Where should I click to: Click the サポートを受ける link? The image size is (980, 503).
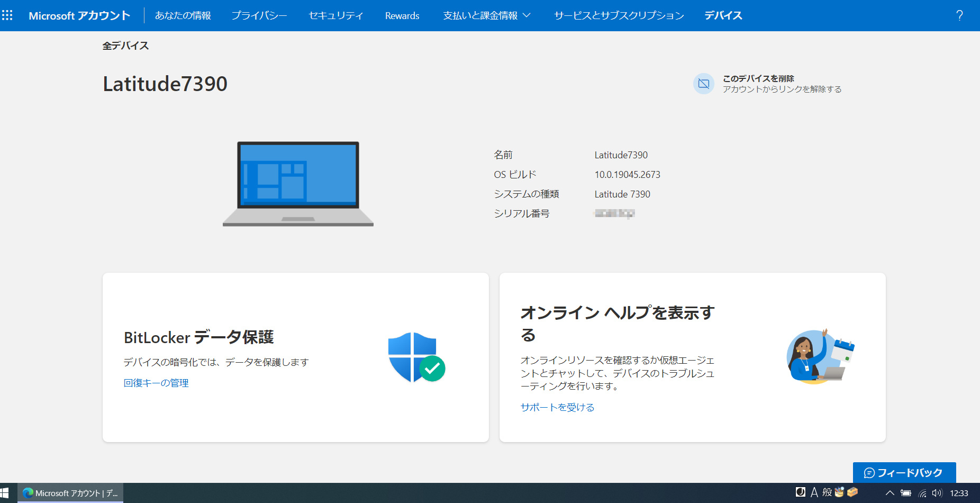557,407
